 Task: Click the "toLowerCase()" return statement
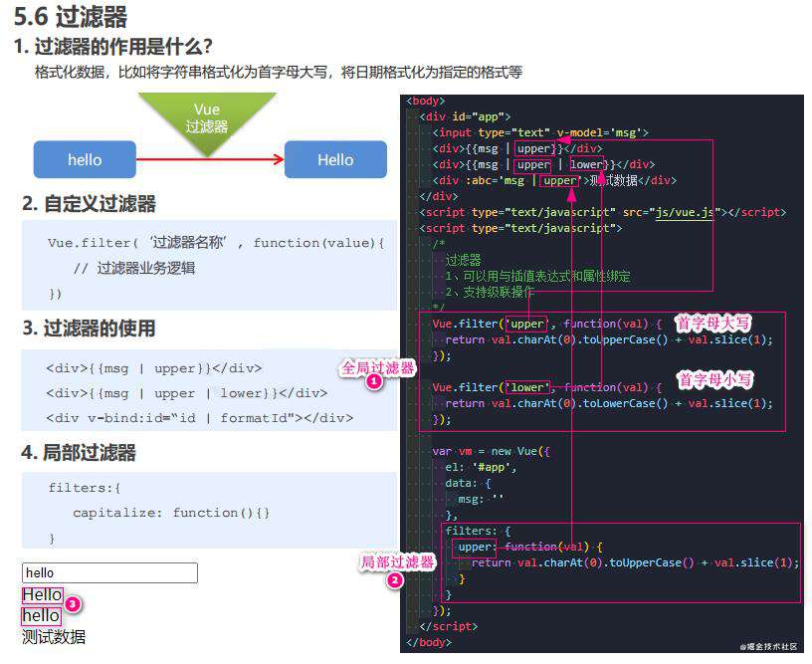(609, 403)
